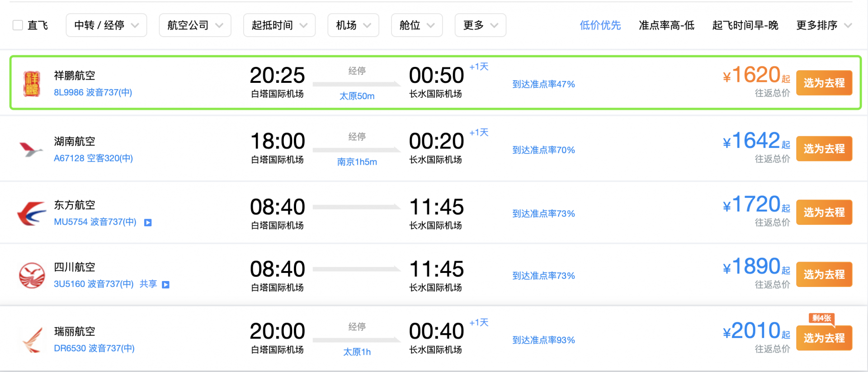
Task: Click the info icon next to MU5754
Action: [x=148, y=222]
